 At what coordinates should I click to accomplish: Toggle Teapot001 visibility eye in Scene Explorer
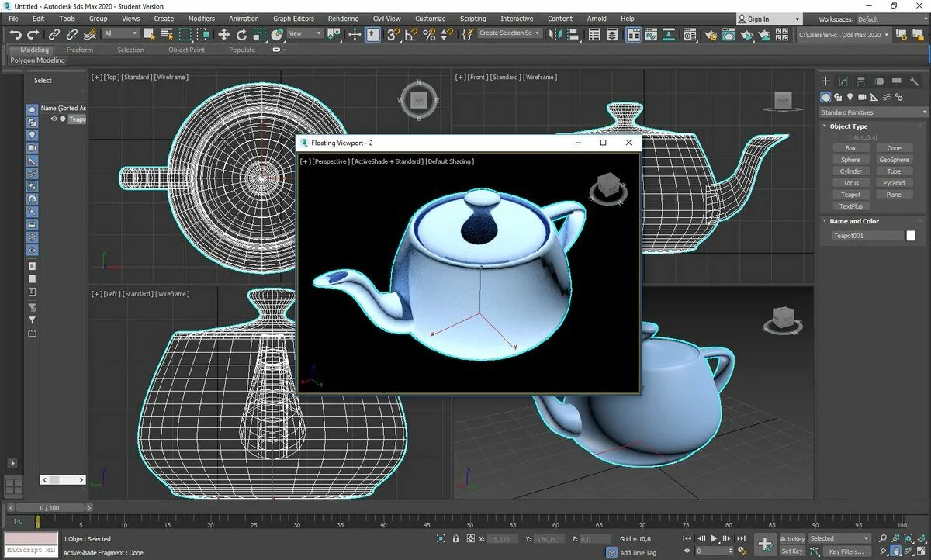(54, 119)
